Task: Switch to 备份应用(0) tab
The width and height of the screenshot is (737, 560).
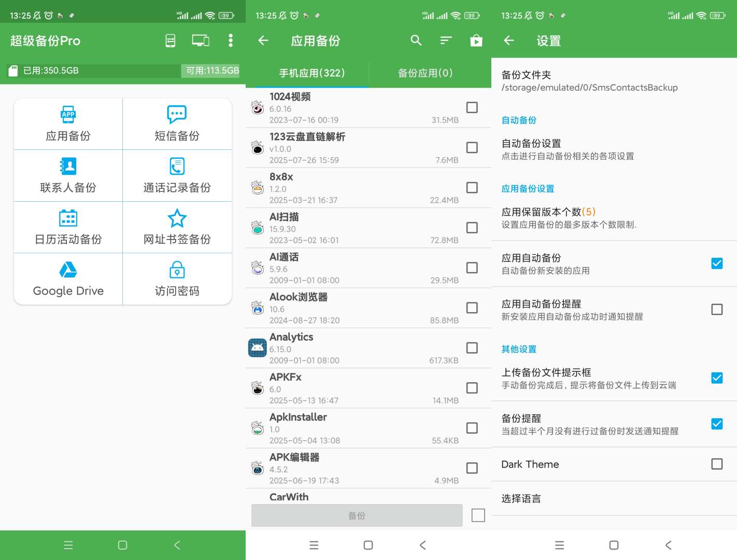Action: [426, 73]
